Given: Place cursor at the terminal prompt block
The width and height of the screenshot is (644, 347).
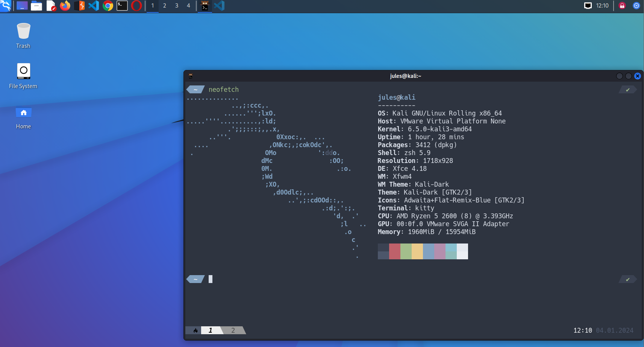Looking at the screenshot, I should coord(211,279).
